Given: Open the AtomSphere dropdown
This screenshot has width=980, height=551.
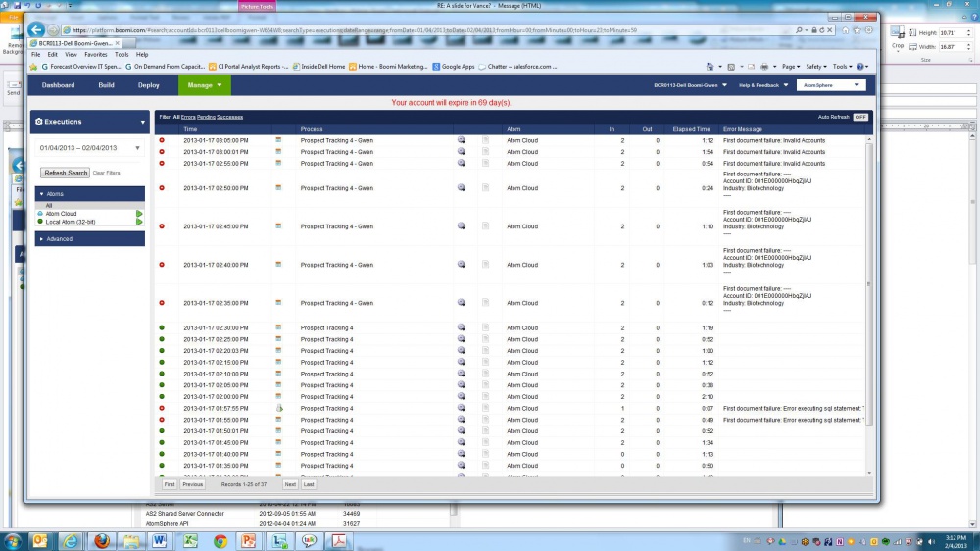Looking at the screenshot, I should click(x=831, y=85).
